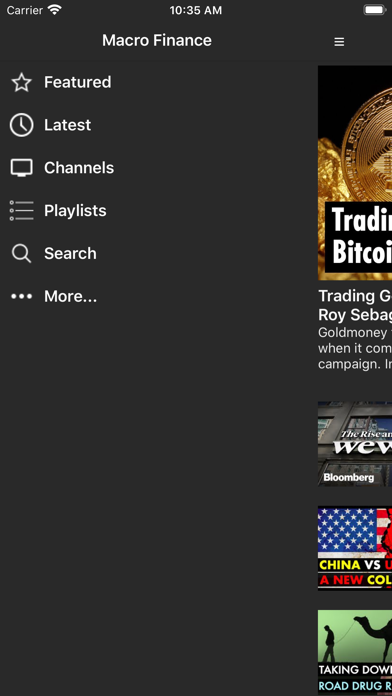Tap the More ellipsis icon
This screenshot has width=392, height=696.
(x=21, y=296)
